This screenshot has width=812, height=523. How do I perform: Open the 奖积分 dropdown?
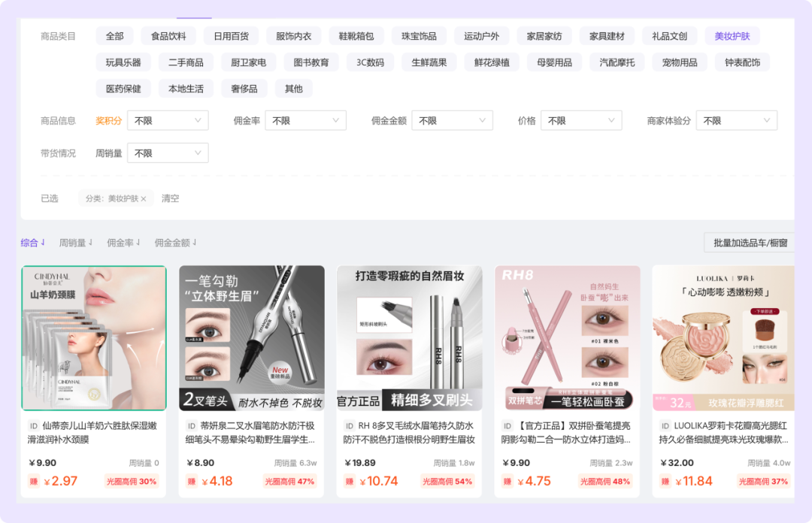click(168, 121)
